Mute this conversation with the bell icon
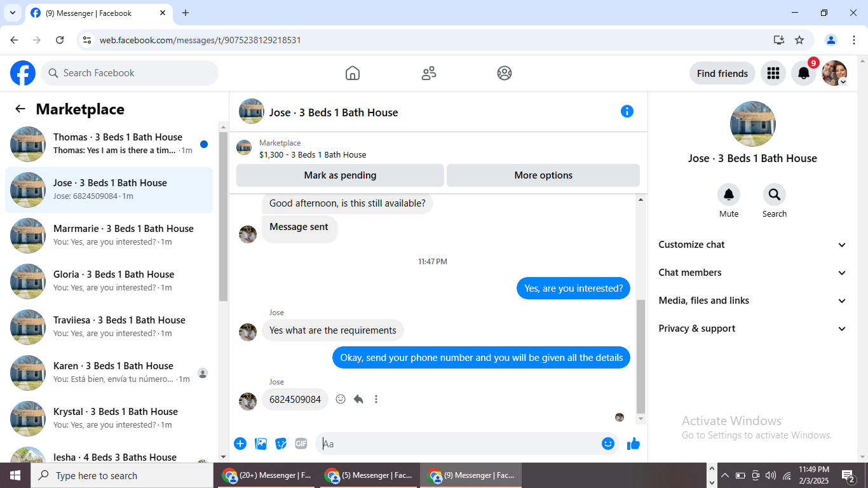868x488 pixels. (729, 194)
